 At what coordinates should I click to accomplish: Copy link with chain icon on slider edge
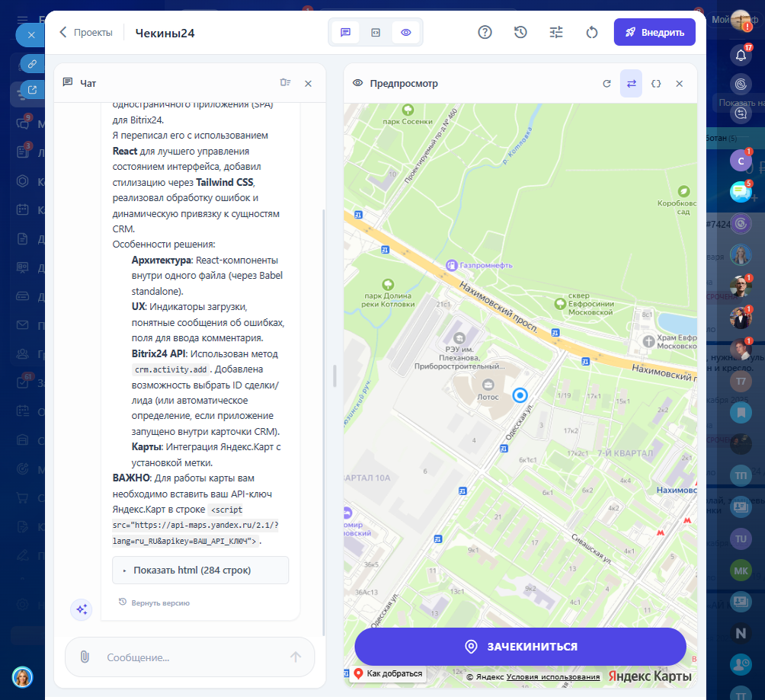pos(32,64)
